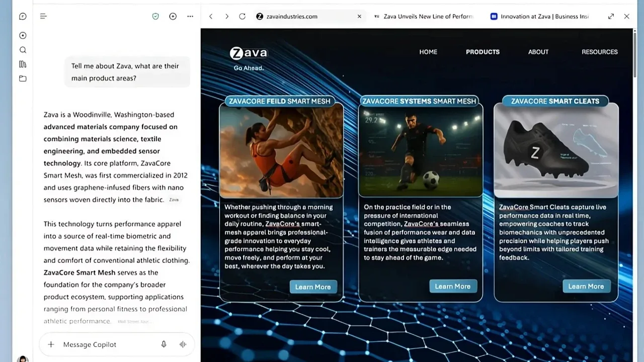Click Learn More under Feild Smart Mesh
Viewport: 644px width, 362px height.
click(313, 287)
